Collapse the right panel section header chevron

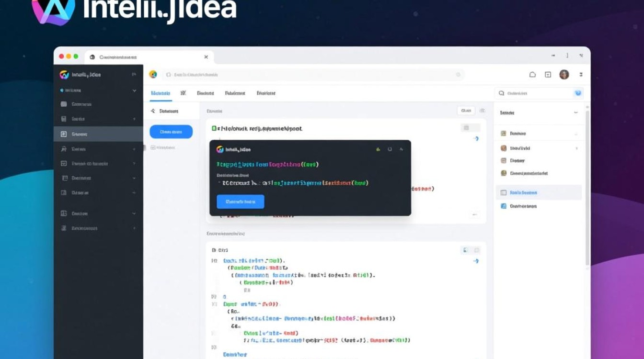tap(576, 112)
